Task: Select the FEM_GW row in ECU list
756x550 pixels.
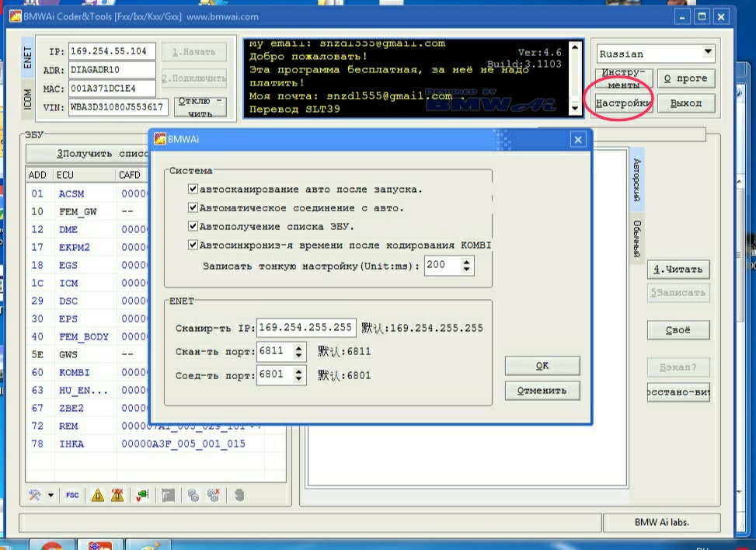Action: pyautogui.click(x=87, y=211)
